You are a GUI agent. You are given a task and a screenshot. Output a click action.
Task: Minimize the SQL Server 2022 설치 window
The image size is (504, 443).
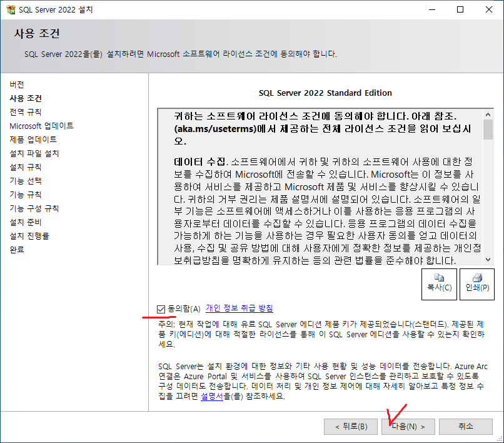coord(432,9)
